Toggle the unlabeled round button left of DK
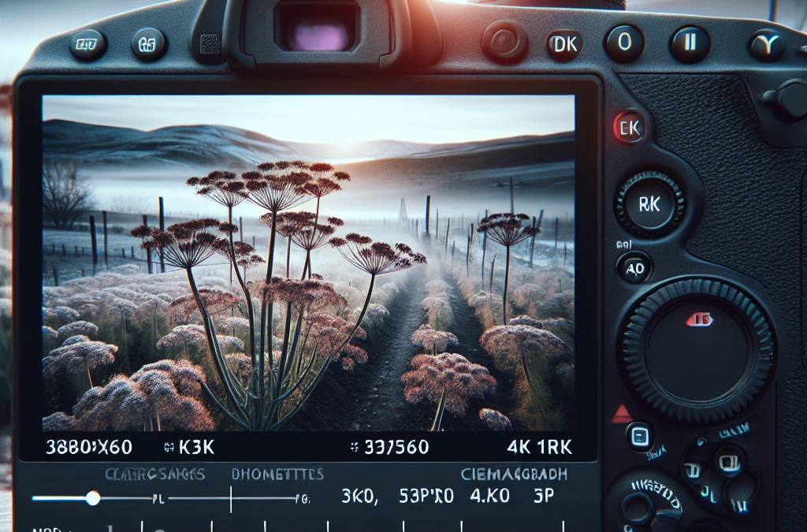807x532 pixels. (504, 42)
